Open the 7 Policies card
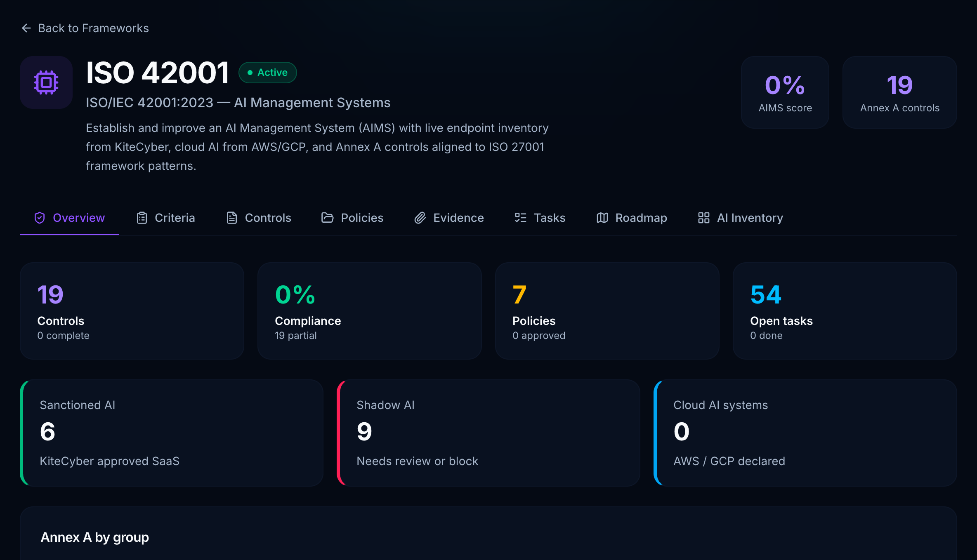Screen dimensions: 977x560 coord(607,311)
